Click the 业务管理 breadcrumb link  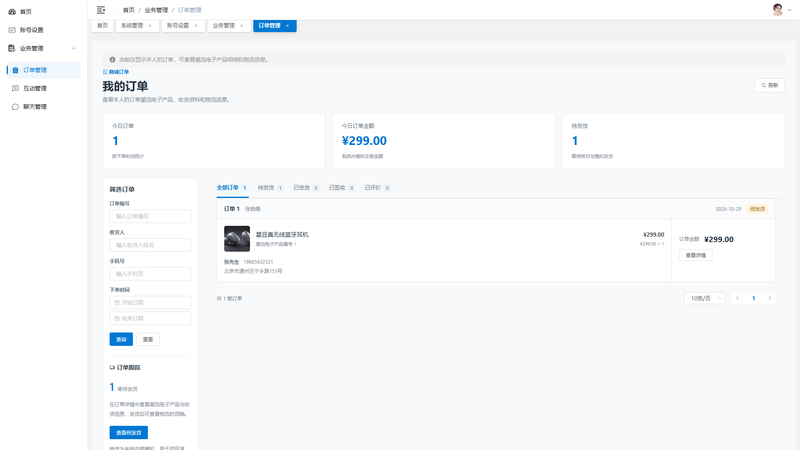click(156, 10)
